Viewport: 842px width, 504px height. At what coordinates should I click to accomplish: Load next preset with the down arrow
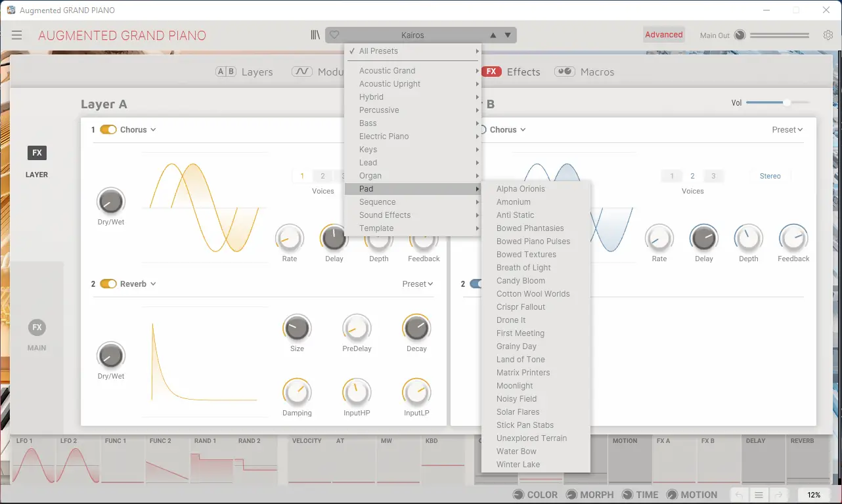[508, 35]
